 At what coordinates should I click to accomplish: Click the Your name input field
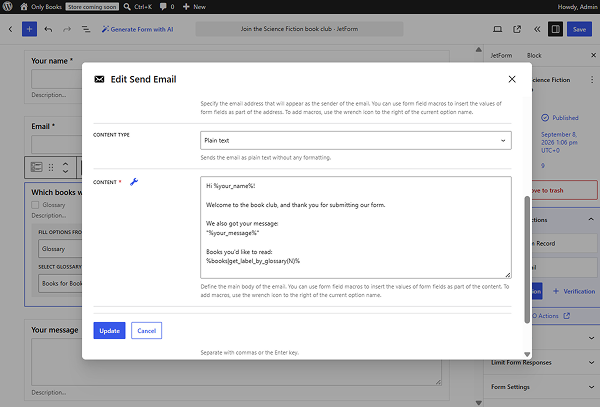coord(57,80)
